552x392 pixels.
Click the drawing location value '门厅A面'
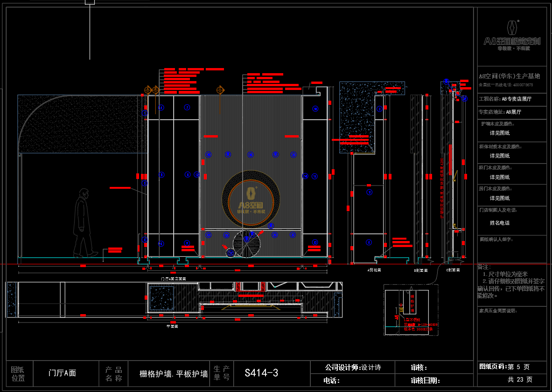[63, 373]
